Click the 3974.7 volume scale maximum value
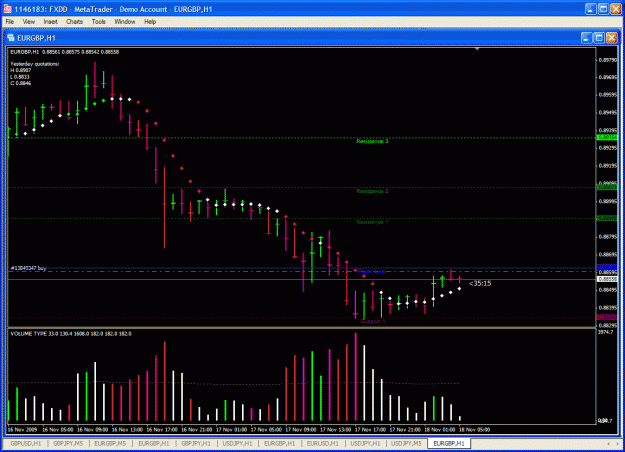This screenshot has width=625, height=452. (x=605, y=332)
